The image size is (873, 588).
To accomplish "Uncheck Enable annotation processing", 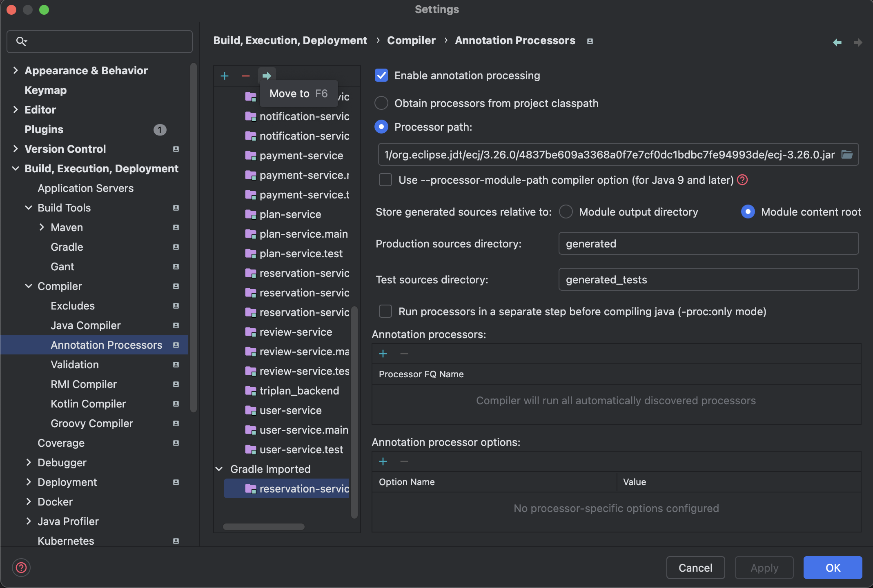I will 381,76.
